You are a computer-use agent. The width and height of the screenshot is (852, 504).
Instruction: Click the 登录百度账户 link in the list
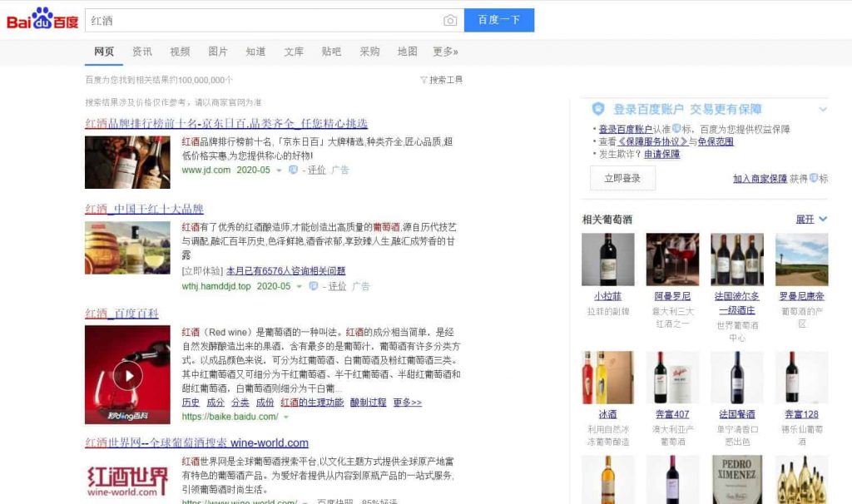(x=626, y=129)
